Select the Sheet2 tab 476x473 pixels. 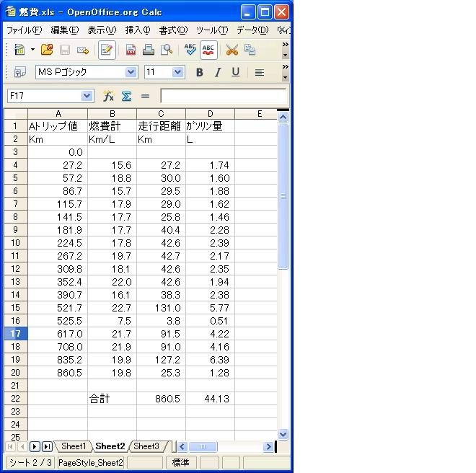110,446
